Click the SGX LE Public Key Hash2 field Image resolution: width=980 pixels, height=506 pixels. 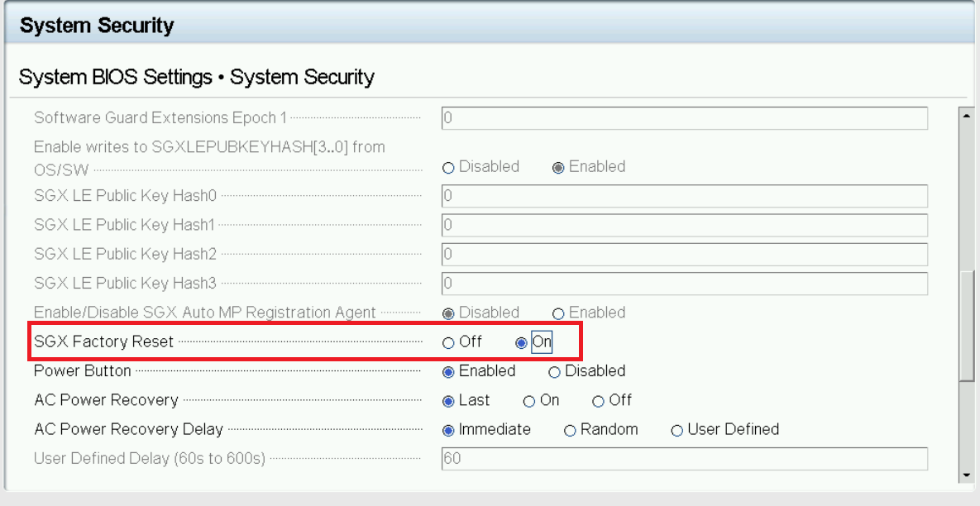tap(685, 254)
